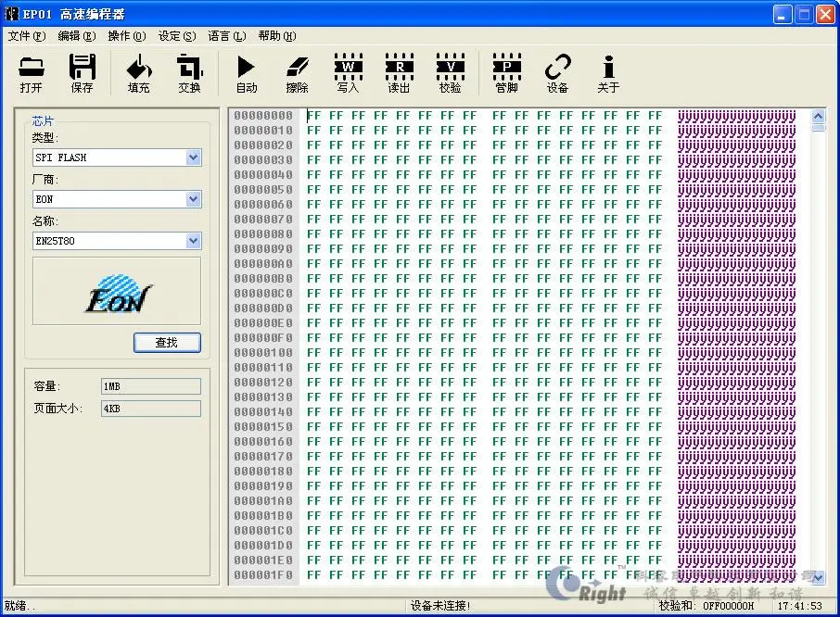Click ASCII column of row 00000050

pyautogui.click(x=736, y=190)
